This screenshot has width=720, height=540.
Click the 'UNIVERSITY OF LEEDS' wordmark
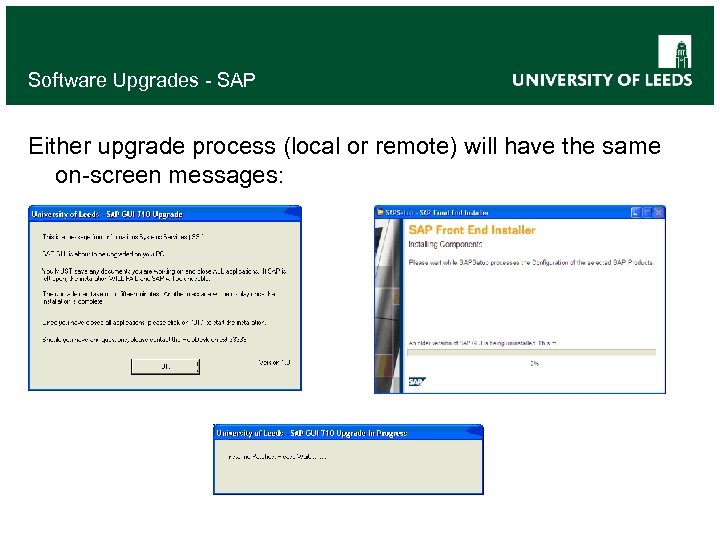click(602, 80)
